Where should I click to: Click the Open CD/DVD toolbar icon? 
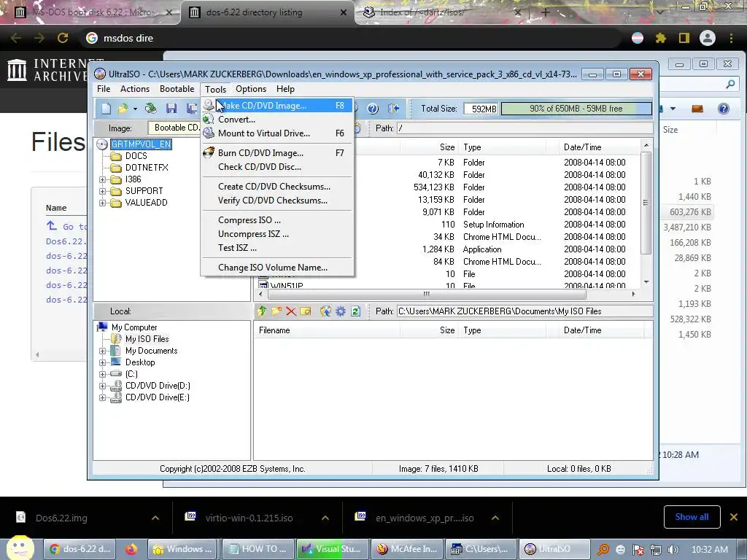[x=150, y=109]
